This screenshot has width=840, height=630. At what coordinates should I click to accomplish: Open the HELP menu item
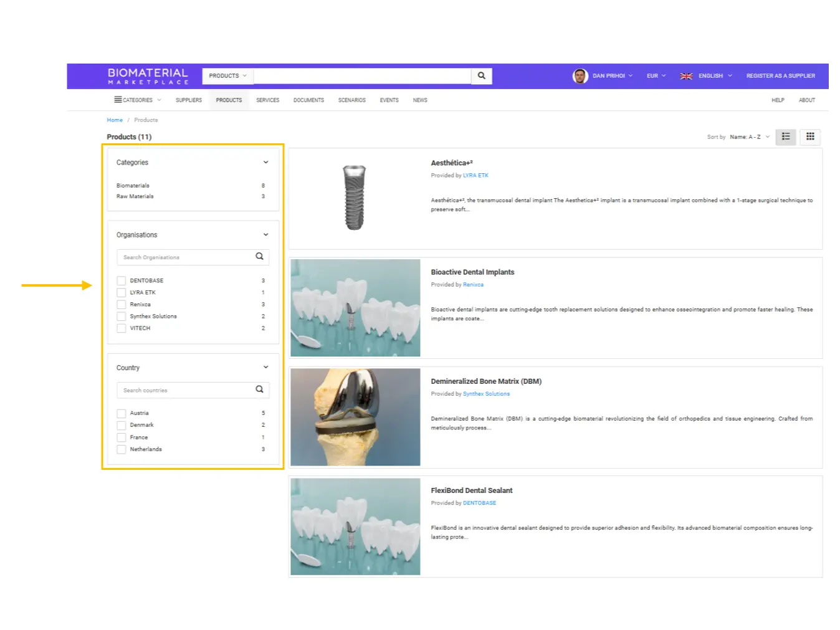[x=778, y=100]
